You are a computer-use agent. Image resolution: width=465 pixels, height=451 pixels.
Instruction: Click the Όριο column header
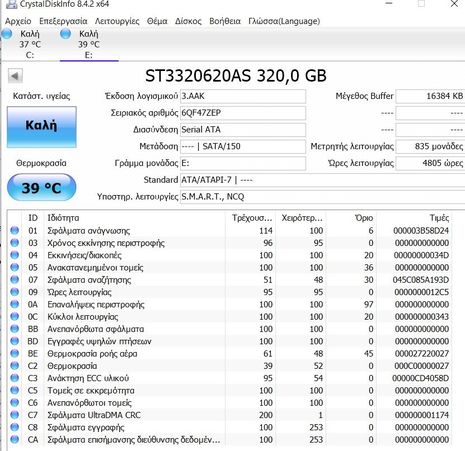[x=352, y=218]
